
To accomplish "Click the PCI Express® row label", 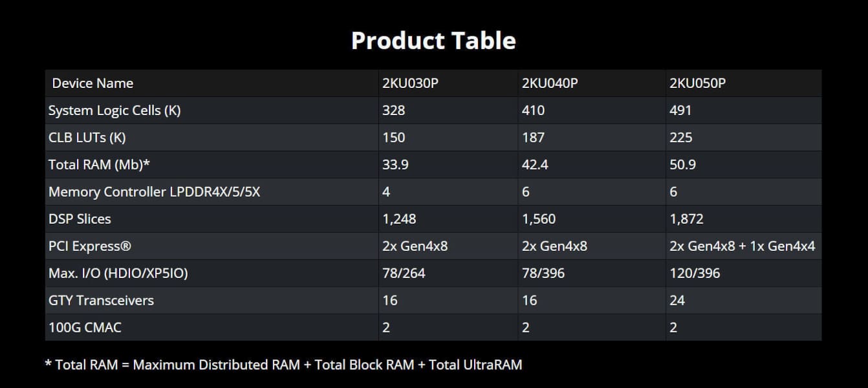I will point(85,246).
